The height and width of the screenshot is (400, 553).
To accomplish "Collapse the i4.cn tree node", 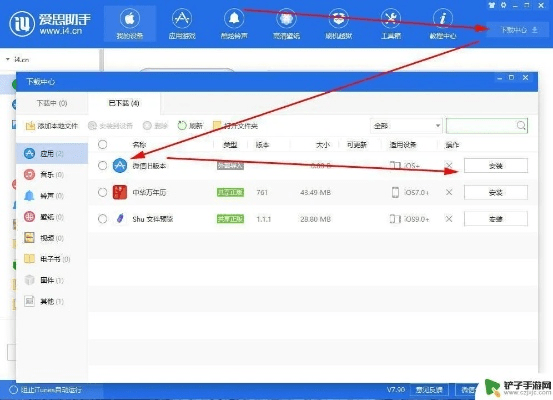I will (x=8, y=59).
